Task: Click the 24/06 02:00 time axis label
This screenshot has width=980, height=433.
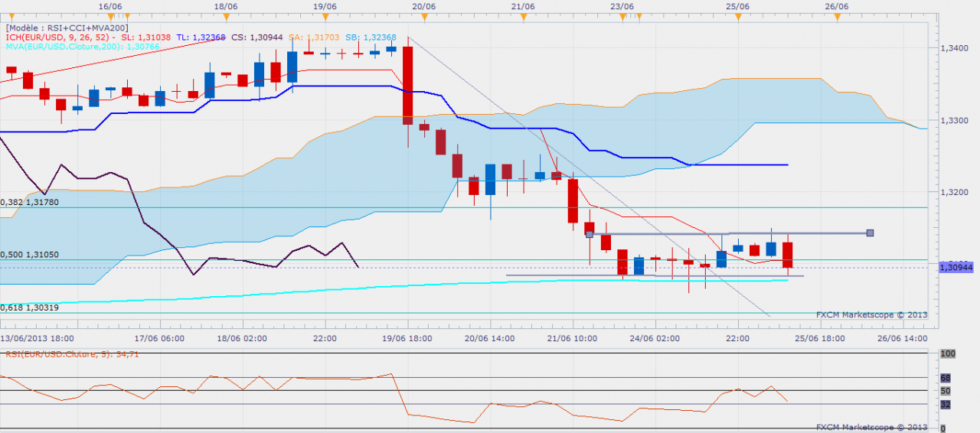Action: (655, 337)
